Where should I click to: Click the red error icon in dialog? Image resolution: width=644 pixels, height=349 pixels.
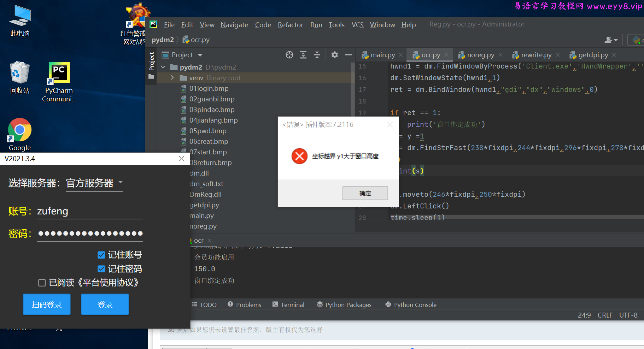(299, 156)
